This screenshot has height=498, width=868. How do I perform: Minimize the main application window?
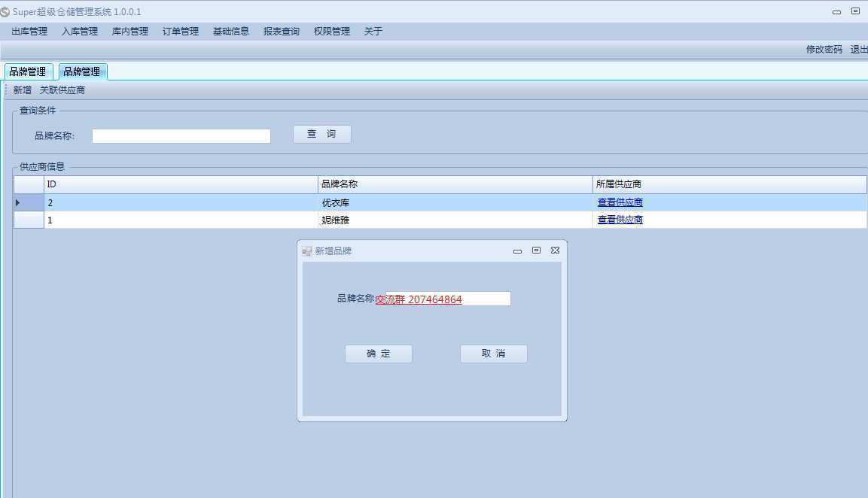tap(836, 11)
